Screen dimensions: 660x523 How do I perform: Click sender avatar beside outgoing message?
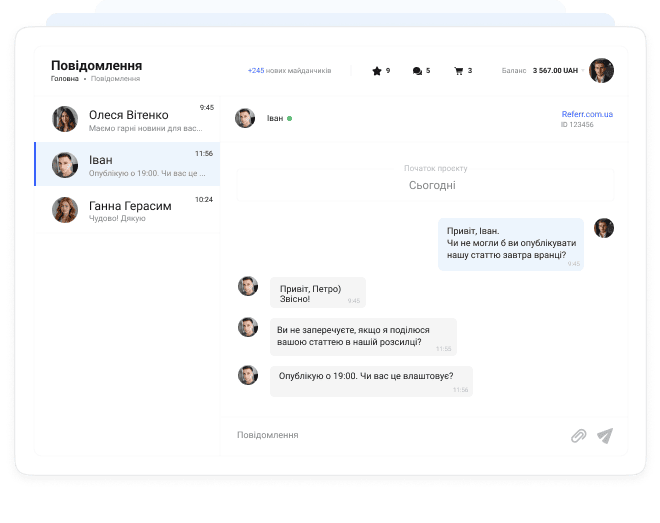click(604, 228)
